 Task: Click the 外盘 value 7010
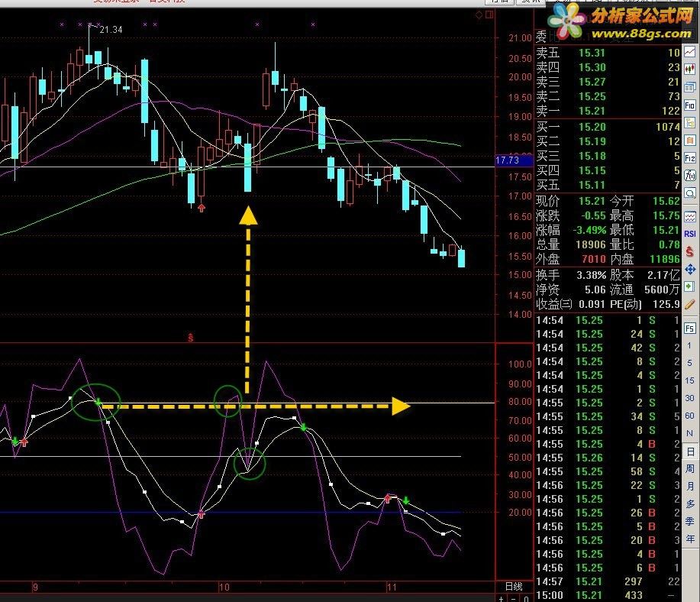pos(594,259)
